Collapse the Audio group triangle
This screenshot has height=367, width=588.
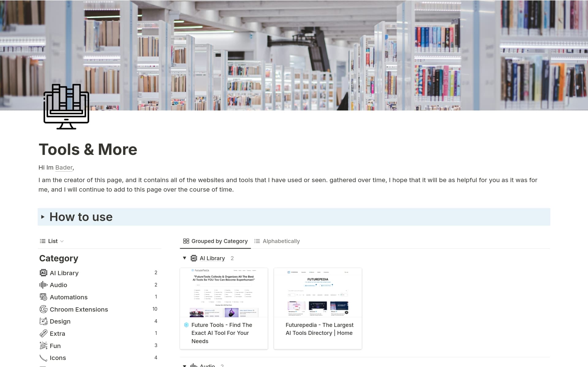(x=184, y=365)
